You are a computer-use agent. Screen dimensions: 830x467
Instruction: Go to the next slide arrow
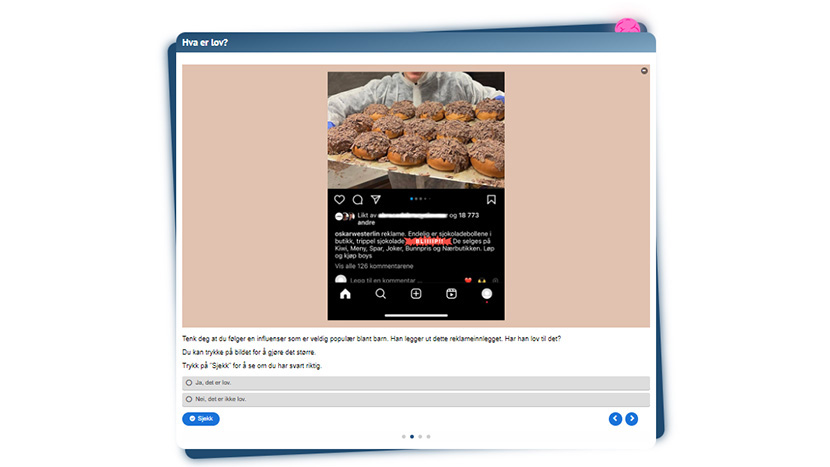tap(631, 419)
